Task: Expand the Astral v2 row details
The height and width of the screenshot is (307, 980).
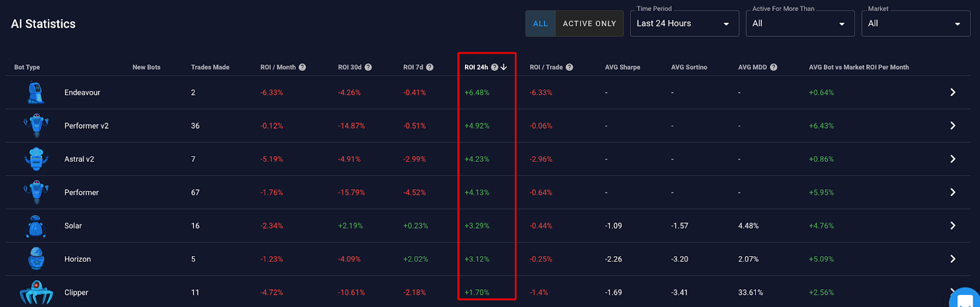Action: click(952, 159)
